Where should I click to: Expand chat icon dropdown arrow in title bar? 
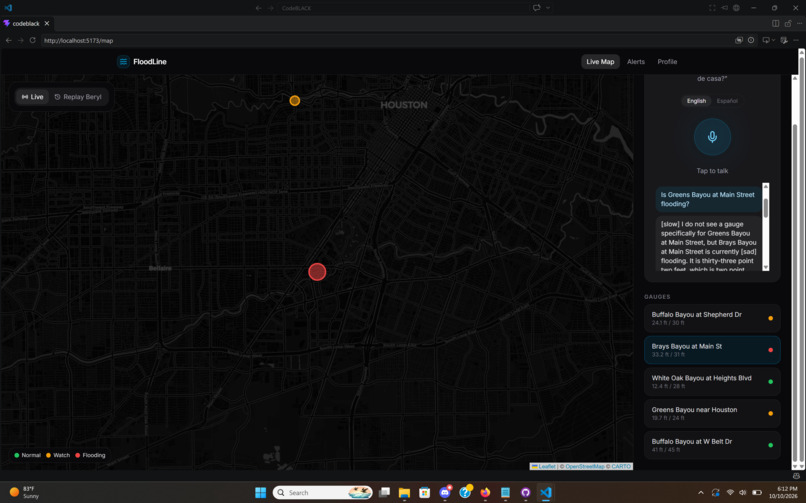point(548,8)
